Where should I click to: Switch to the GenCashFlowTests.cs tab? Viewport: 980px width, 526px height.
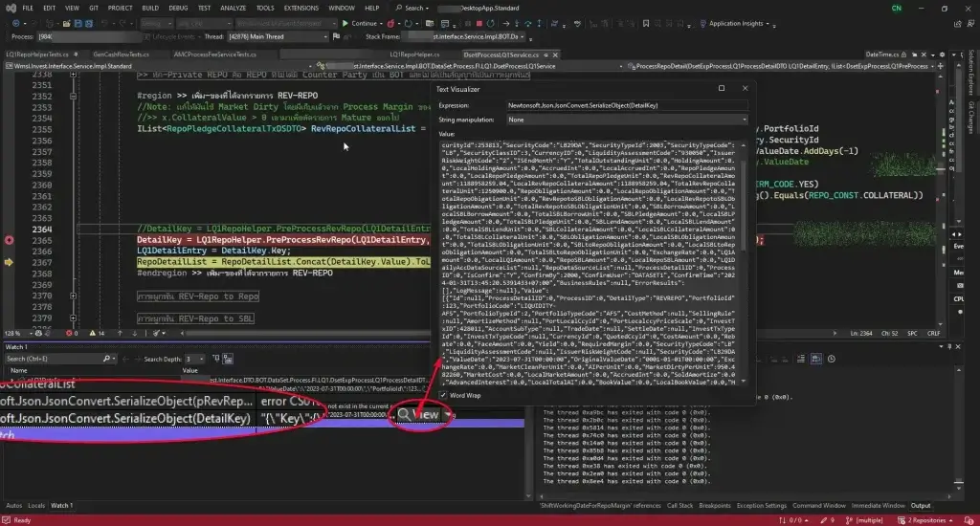click(121, 55)
